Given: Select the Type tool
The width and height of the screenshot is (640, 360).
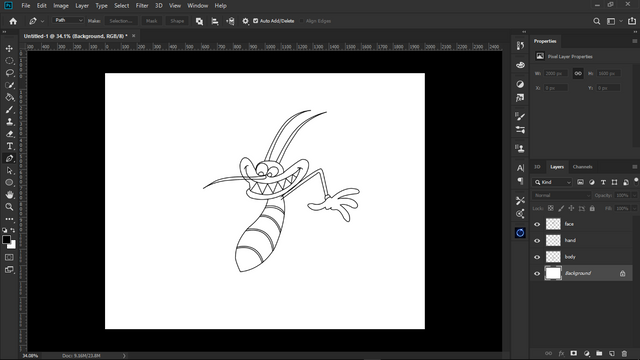Looking at the screenshot, I should point(9,146).
